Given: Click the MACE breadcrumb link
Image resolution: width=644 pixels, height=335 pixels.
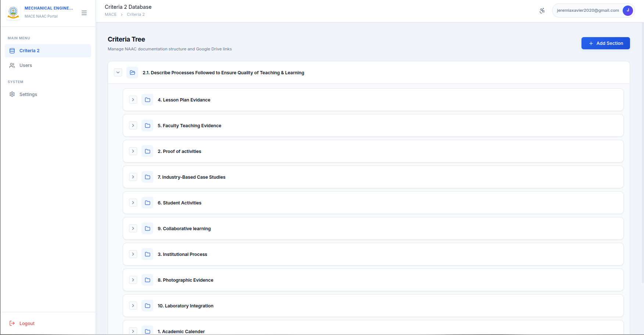Looking at the screenshot, I should pos(111,14).
